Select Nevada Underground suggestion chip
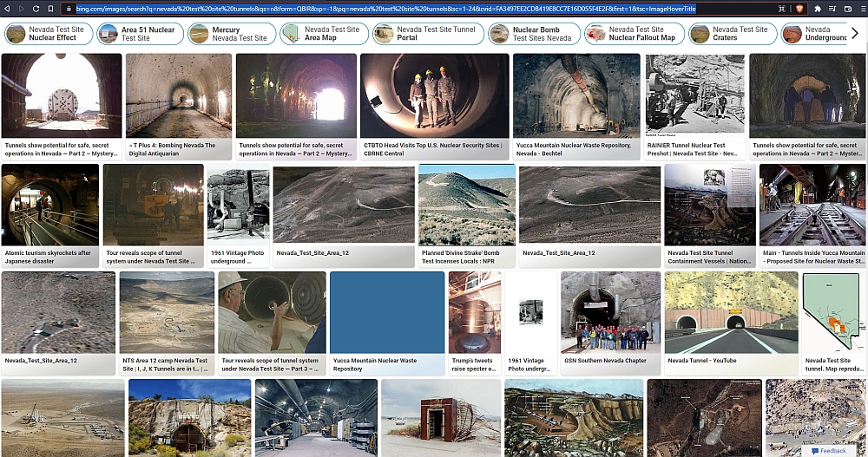Image resolution: width=868 pixels, height=457 pixels. (x=815, y=34)
